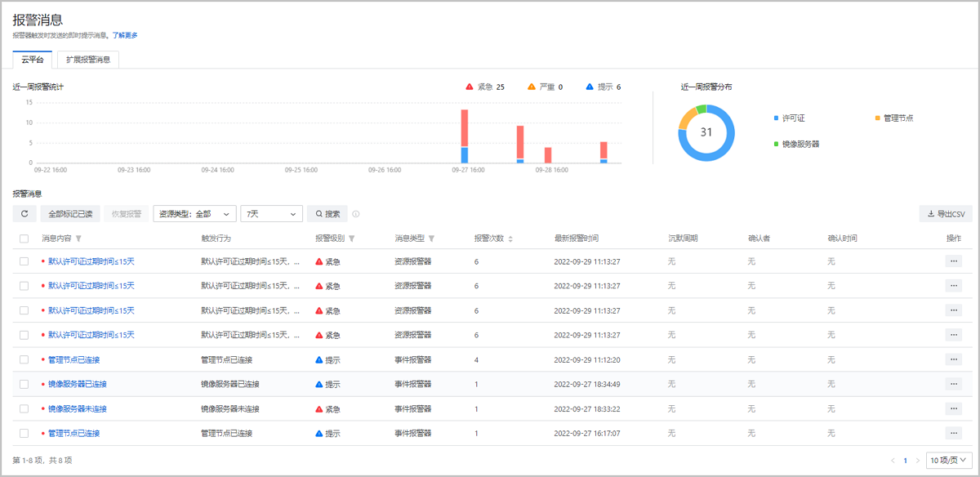Toggle the select-all checkbox in the table header
The image size is (980, 477).
pos(24,238)
